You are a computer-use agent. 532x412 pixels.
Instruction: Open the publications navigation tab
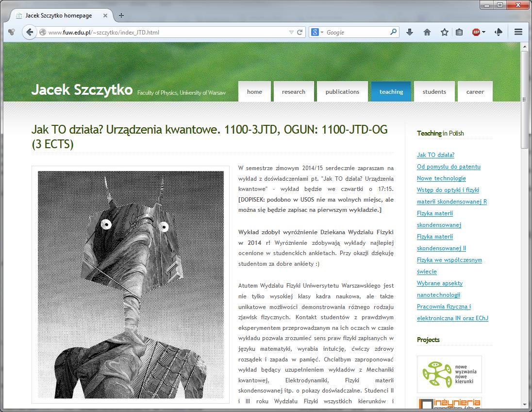342,92
